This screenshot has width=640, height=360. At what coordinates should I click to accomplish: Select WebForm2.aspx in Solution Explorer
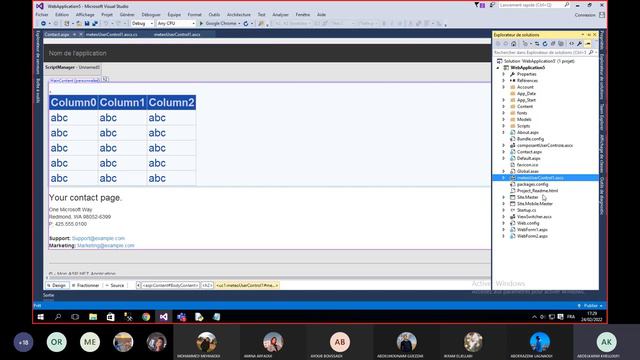(x=532, y=236)
